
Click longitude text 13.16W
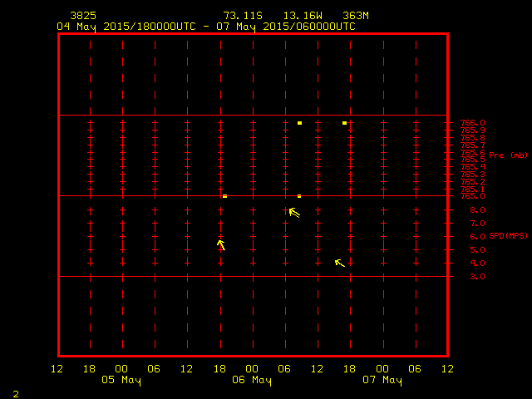tap(303, 16)
